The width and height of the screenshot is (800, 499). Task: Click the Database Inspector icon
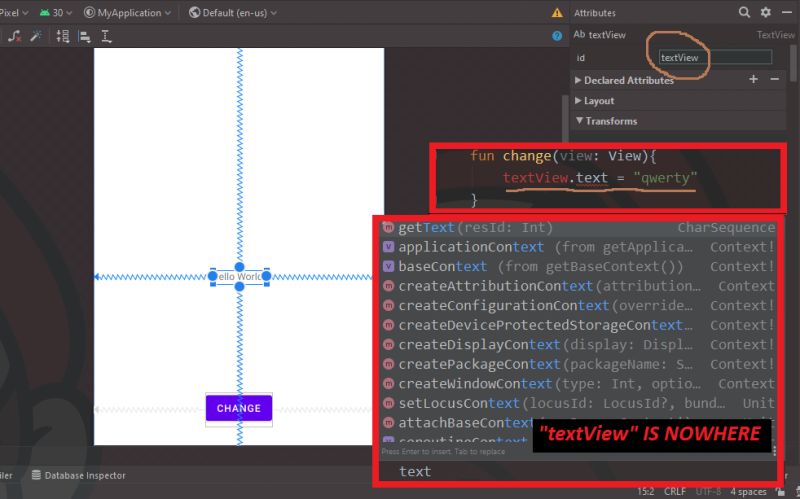click(36, 475)
